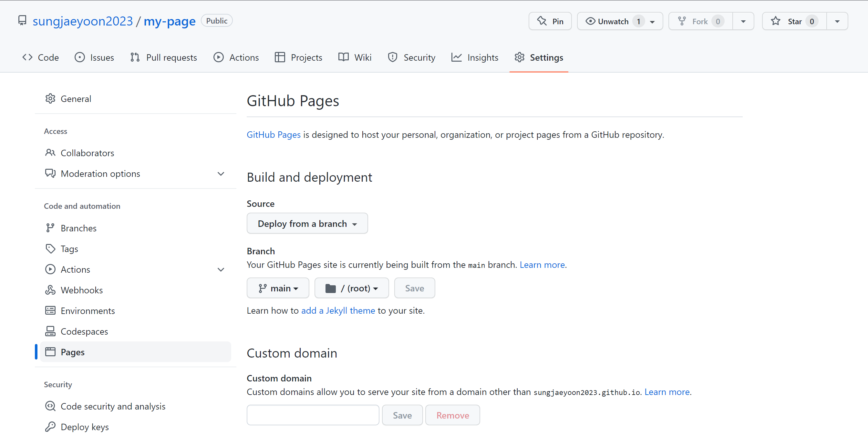868x435 pixels.
Task: Save the branch selection
Action: (x=414, y=288)
